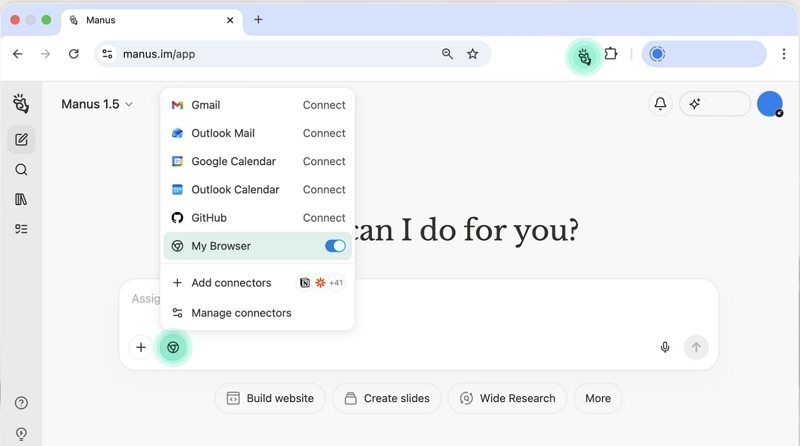The height and width of the screenshot is (446, 800).
Task: Click the Manus extension icon in the toolbar
Action: pyautogui.click(x=584, y=56)
